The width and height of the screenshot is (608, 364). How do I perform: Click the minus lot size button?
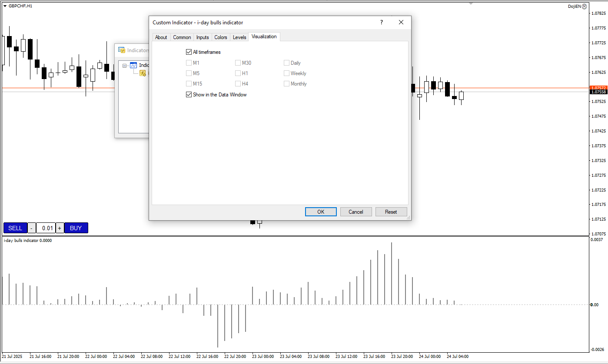(x=32, y=228)
